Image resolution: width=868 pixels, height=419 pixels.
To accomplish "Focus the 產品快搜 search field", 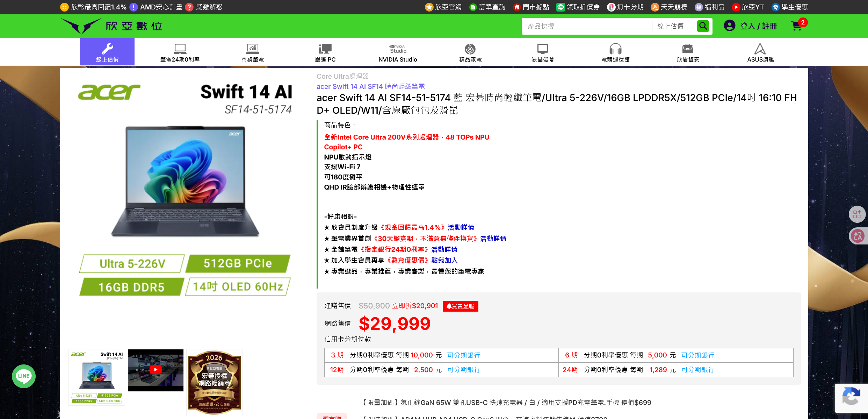I will [587, 26].
